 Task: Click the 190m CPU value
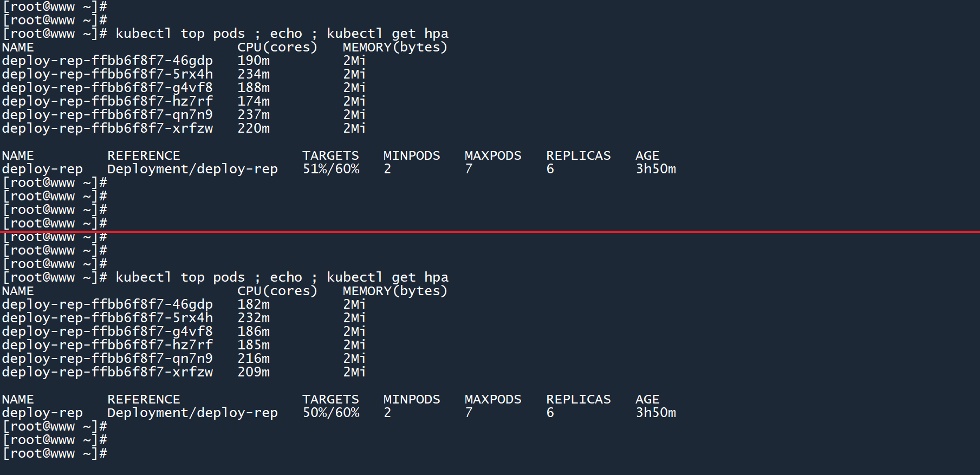[x=254, y=61]
